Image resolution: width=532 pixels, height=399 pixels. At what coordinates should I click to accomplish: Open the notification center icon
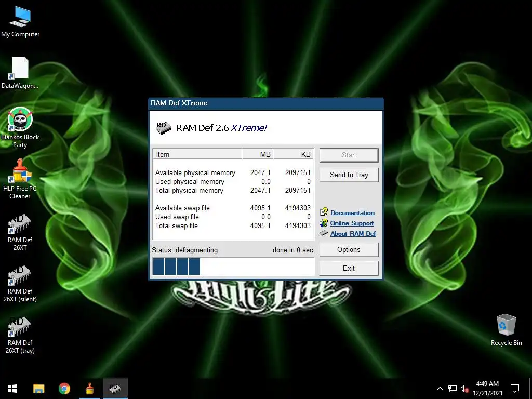pyautogui.click(x=515, y=389)
